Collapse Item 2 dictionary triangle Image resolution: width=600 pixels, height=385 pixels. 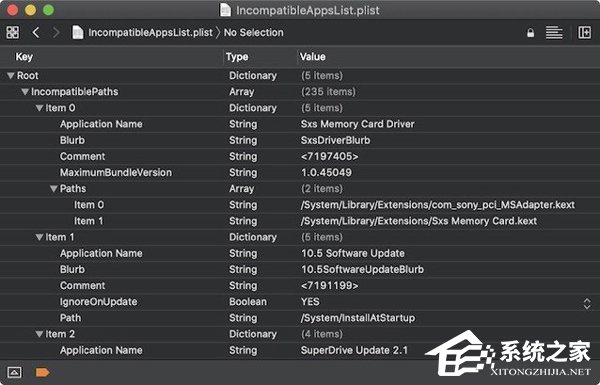[x=39, y=334]
